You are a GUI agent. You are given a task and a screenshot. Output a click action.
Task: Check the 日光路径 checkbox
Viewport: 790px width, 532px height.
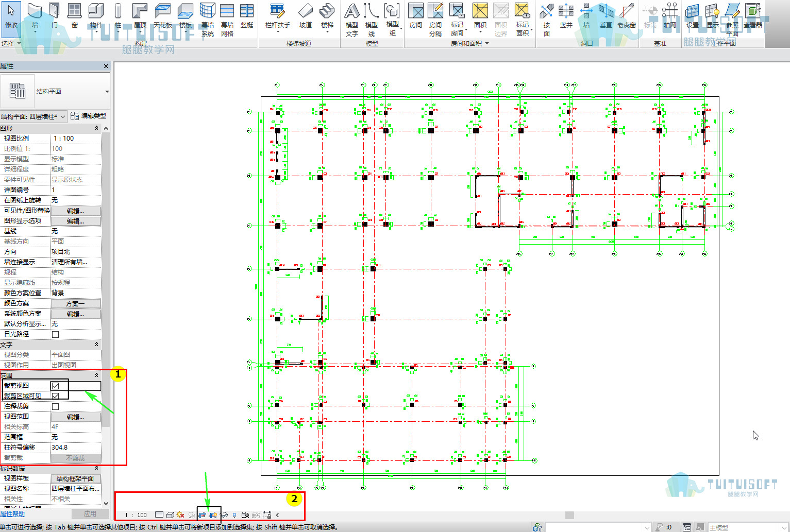(x=55, y=334)
